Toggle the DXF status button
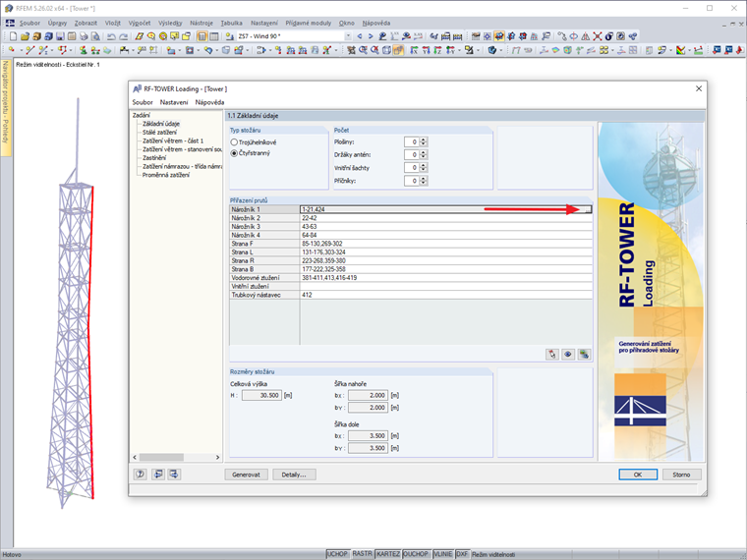This screenshot has width=747, height=560. point(462,554)
